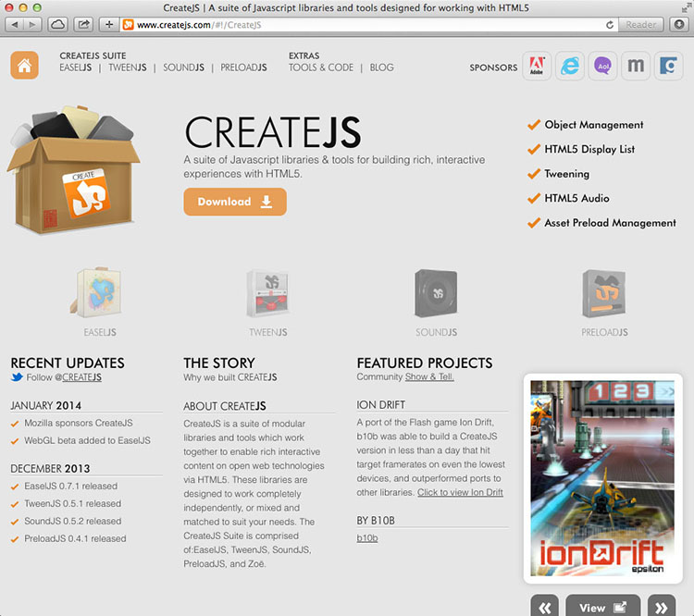Click the CreateJS cardboard box logo
The width and height of the screenshot is (694, 616).
(x=73, y=170)
